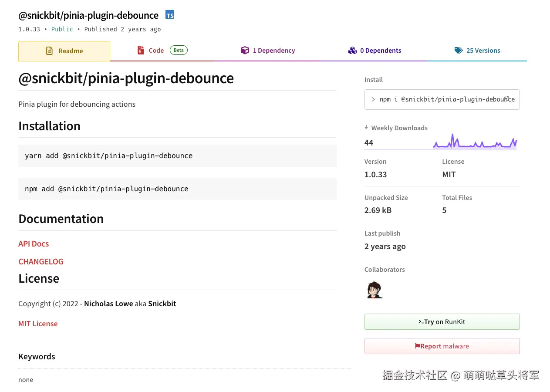This screenshot has height=392, width=550.
Task: Click the download arrow icon near Weekly Downloads
Action: click(366, 128)
